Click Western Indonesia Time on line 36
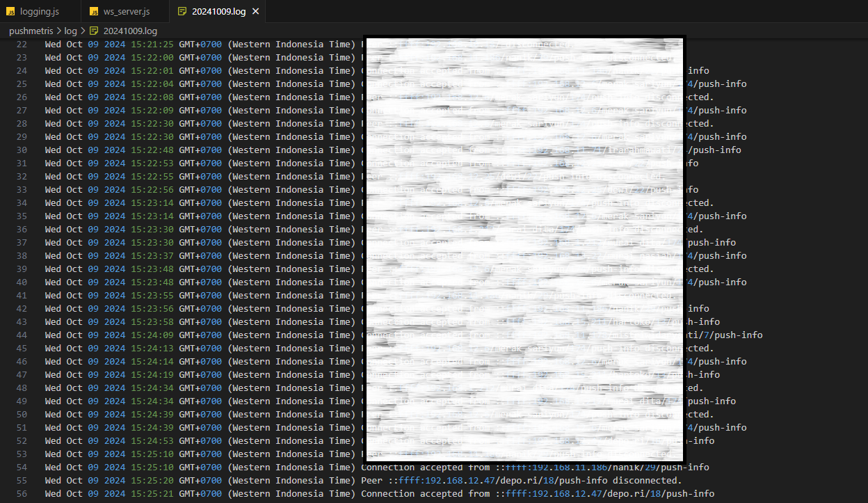 point(291,230)
